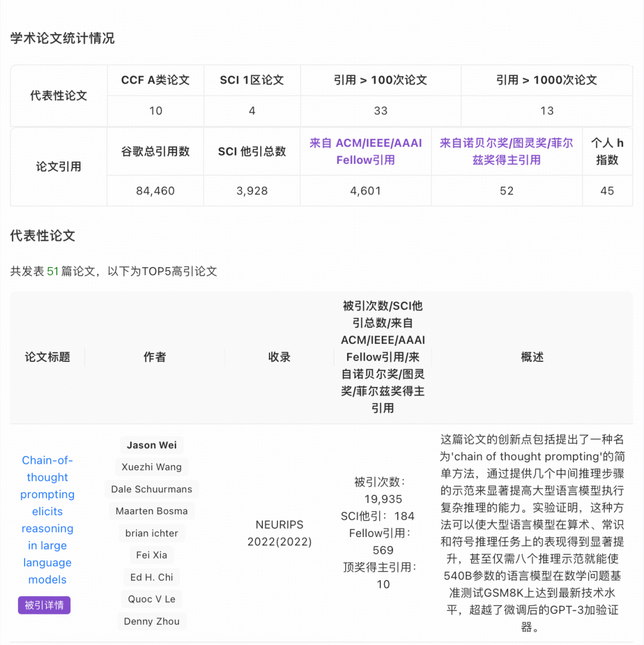This screenshot has height=645, width=644.
Task: Click the 84,460 Google total citations value
Action: [155, 191]
